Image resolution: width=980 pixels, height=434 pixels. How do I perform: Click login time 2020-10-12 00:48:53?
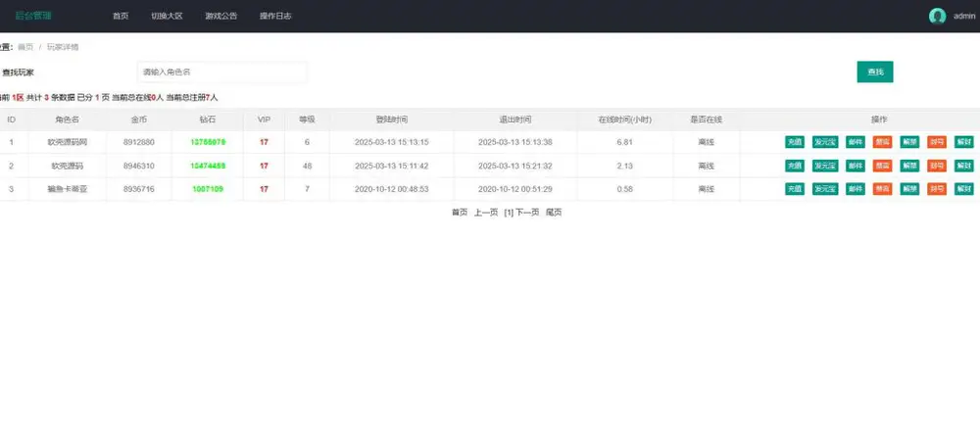coord(391,189)
